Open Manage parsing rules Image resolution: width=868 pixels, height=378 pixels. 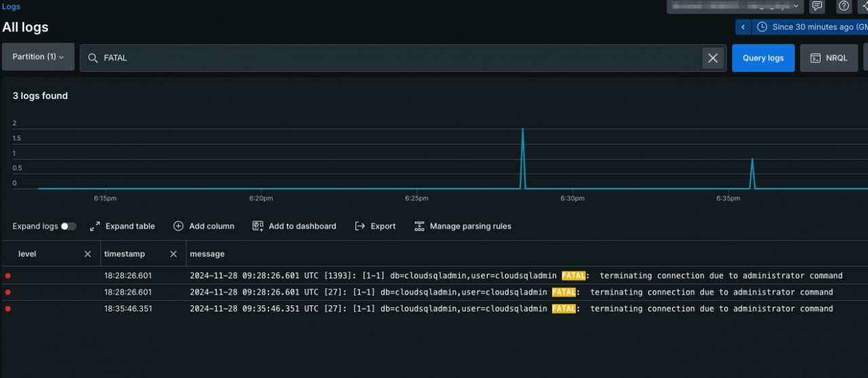click(x=462, y=226)
